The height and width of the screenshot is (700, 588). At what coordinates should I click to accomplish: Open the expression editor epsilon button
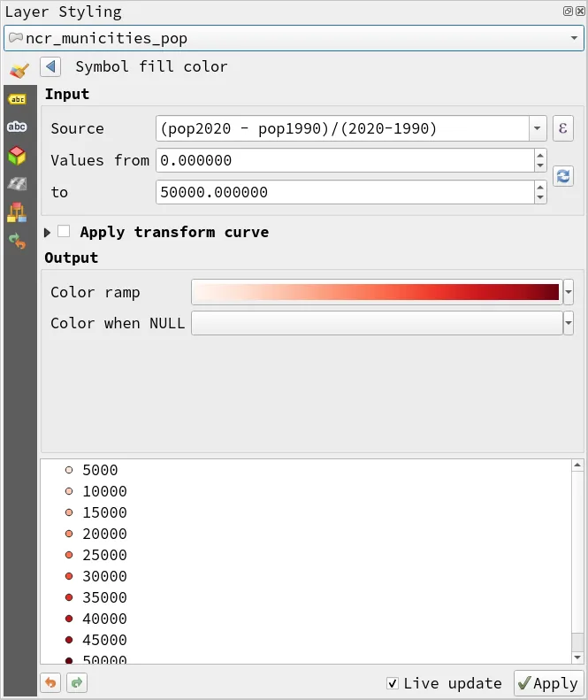click(x=563, y=128)
